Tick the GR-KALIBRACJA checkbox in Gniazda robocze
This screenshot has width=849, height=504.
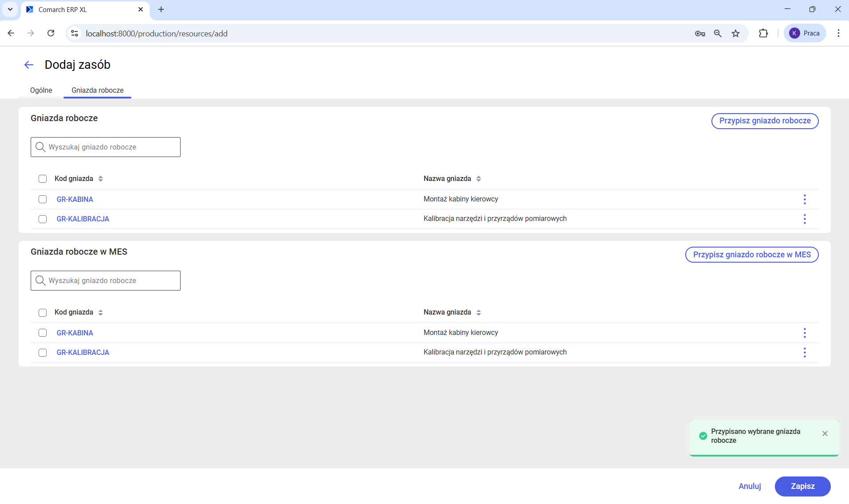coord(43,219)
